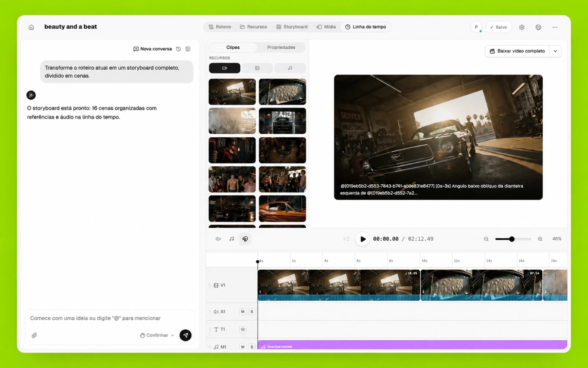Image resolution: width=588 pixels, height=368 pixels.
Task: Select the rain-covered windshield clip thumbnail
Action: point(282,92)
